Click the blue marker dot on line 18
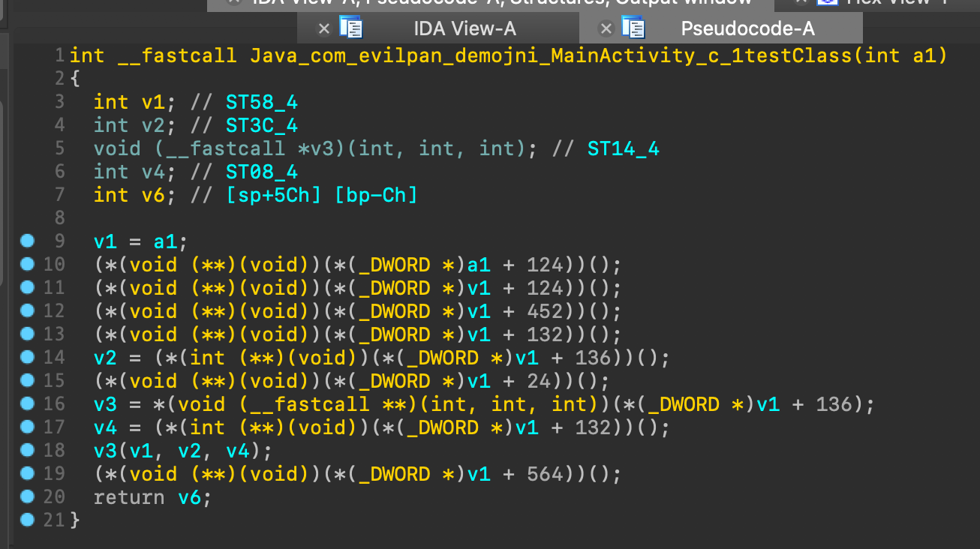The height and width of the screenshot is (549, 980). 28,450
